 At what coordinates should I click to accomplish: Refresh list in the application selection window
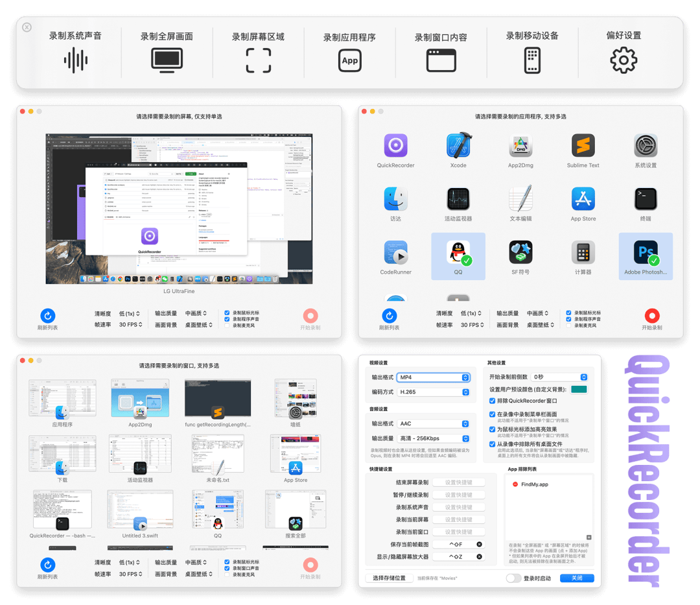390,316
